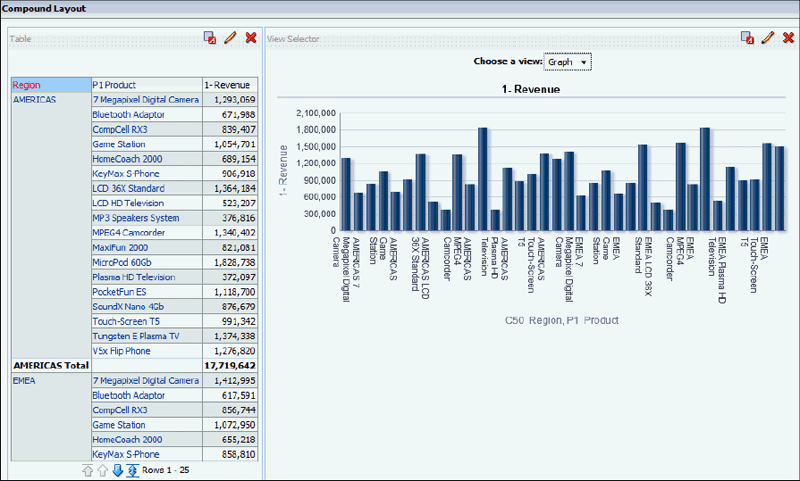Click the Region column header
Screen dimensions: 800x481
tap(27, 85)
